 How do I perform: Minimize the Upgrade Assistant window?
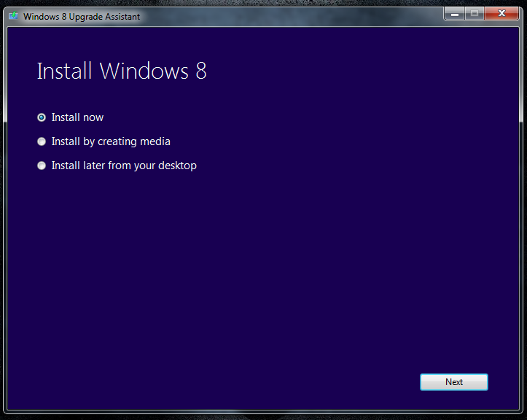click(x=455, y=14)
